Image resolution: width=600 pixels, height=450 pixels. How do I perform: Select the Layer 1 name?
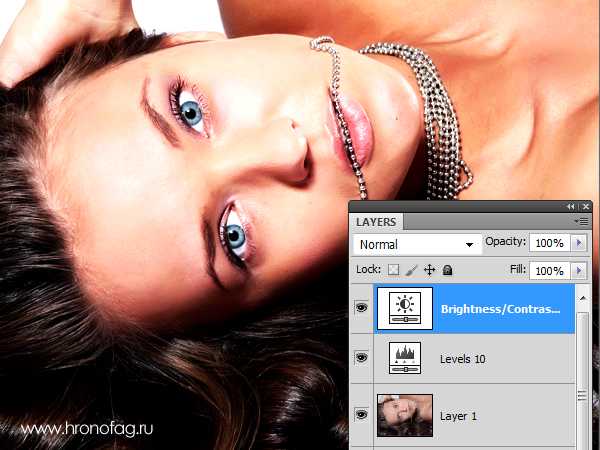coord(458,416)
